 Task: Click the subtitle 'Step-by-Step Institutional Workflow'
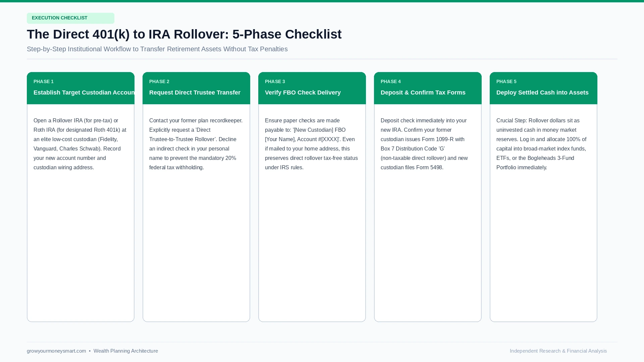pyautogui.click(x=157, y=49)
